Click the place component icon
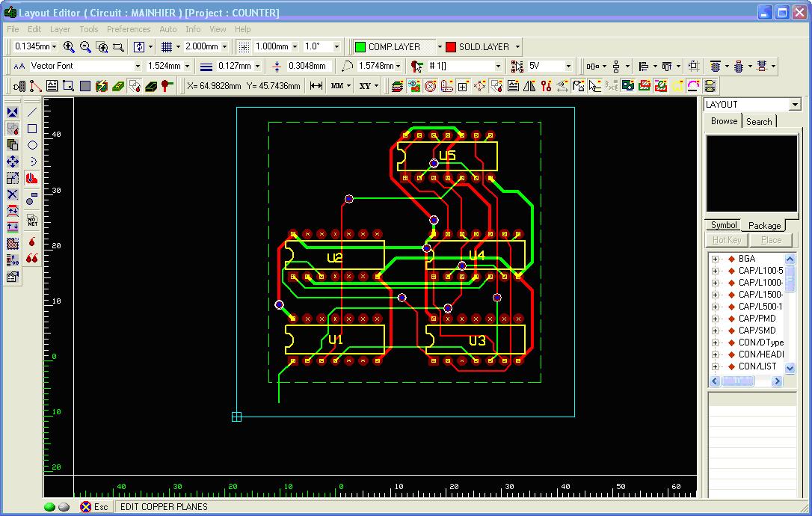812x516 pixels. tap(19, 86)
